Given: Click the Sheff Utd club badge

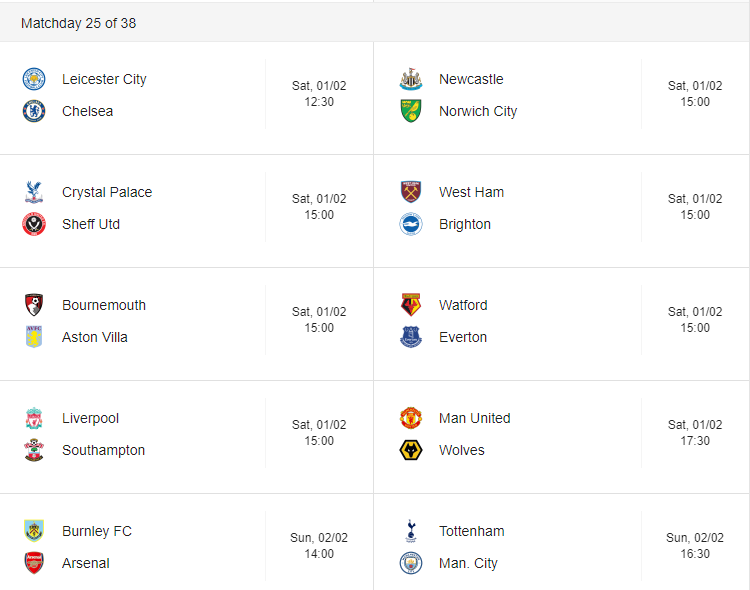Looking at the screenshot, I should click(x=34, y=224).
